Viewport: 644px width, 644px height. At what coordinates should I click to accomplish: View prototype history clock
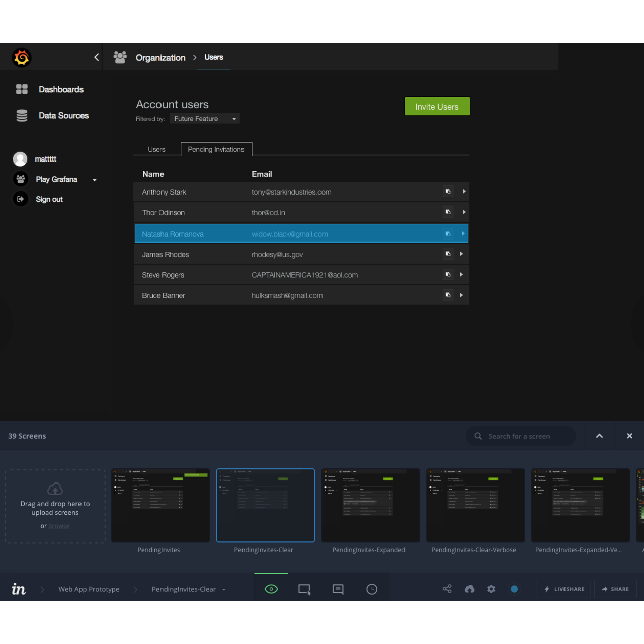372,589
